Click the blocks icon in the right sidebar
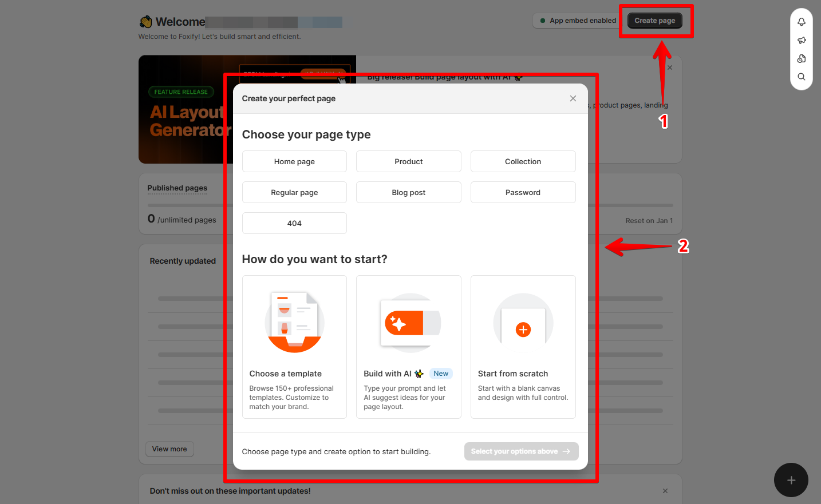Screen dimensions: 821x504 coord(802,58)
